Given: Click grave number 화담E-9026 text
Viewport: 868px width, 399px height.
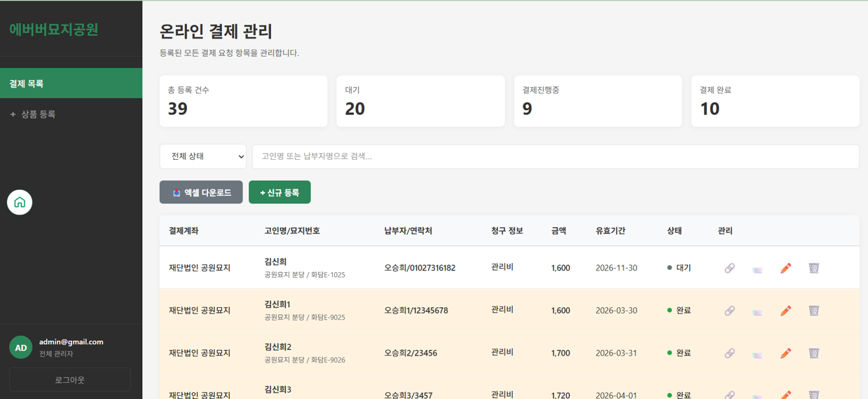Looking at the screenshot, I should point(328,360).
